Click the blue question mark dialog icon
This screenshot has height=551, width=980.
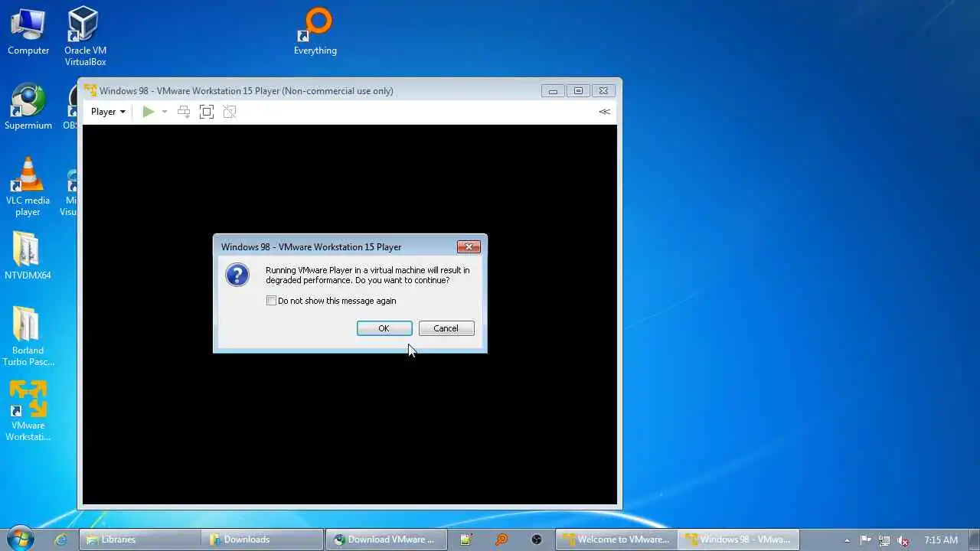[237, 275]
